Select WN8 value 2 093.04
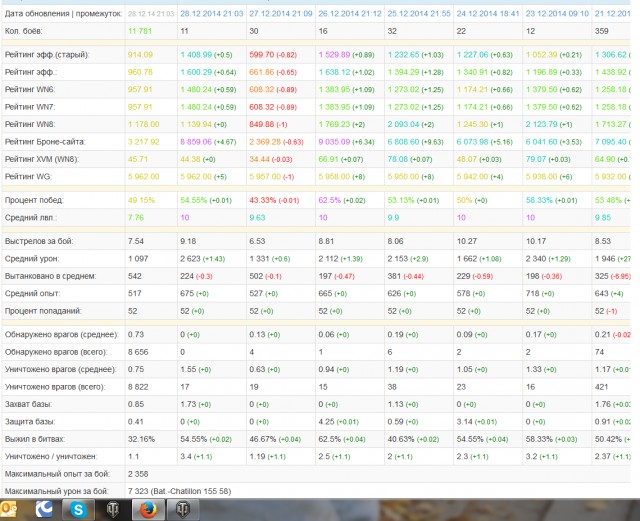The width and height of the screenshot is (640, 521). 404,124
